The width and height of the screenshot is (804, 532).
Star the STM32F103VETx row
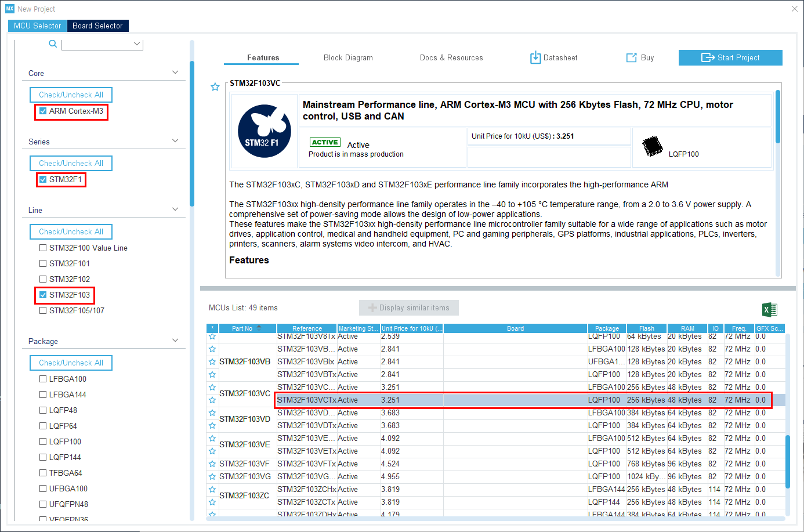click(212, 451)
